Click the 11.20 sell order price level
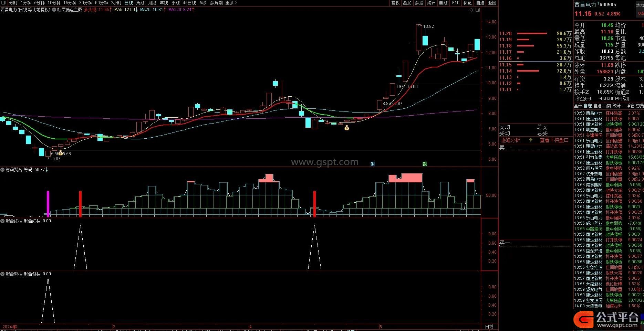 tap(506, 33)
